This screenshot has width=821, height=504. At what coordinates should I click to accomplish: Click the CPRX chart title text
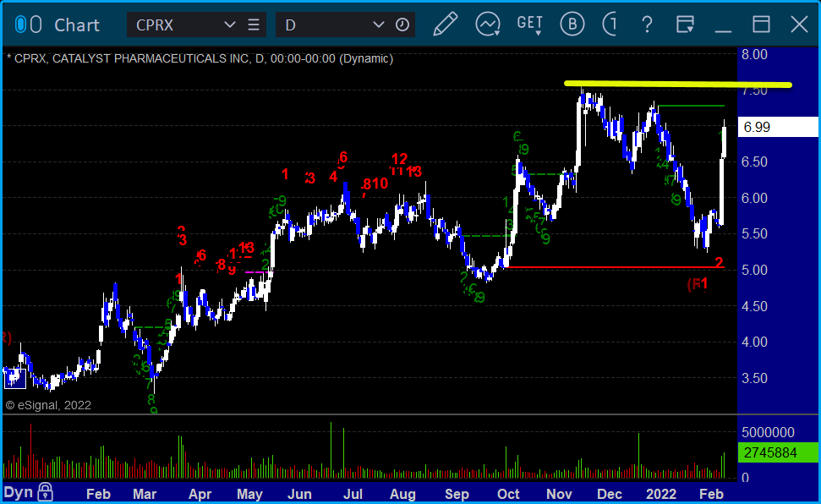click(x=200, y=58)
